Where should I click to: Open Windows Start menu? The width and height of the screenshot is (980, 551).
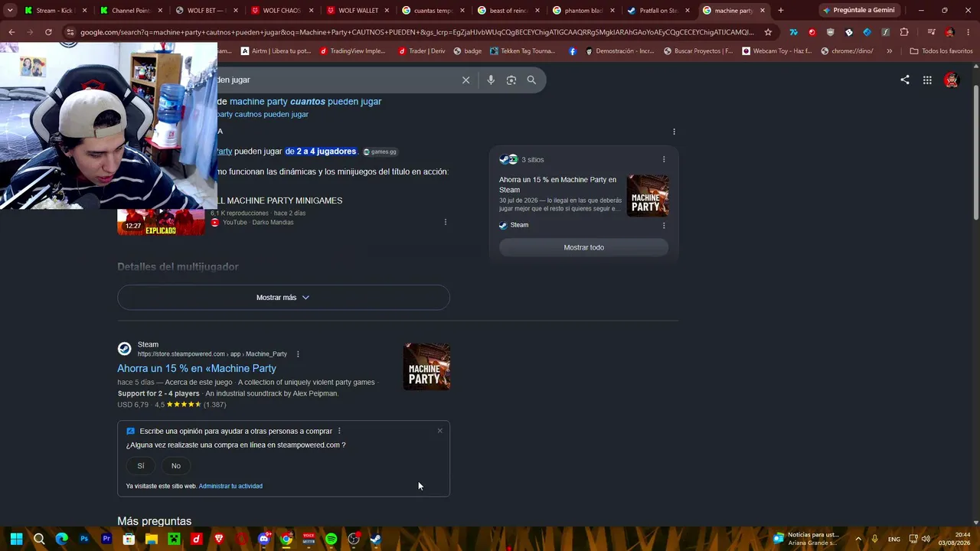point(16,539)
